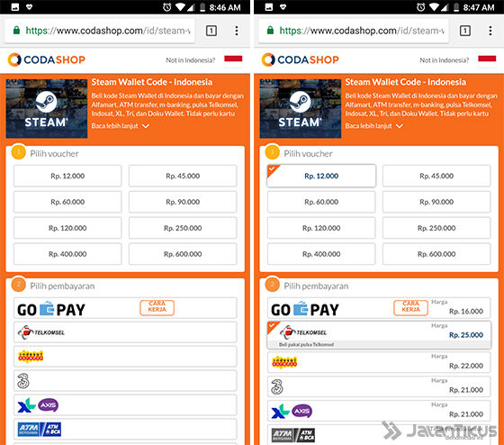Click the Codashop logo on right screen

point(301,59)
